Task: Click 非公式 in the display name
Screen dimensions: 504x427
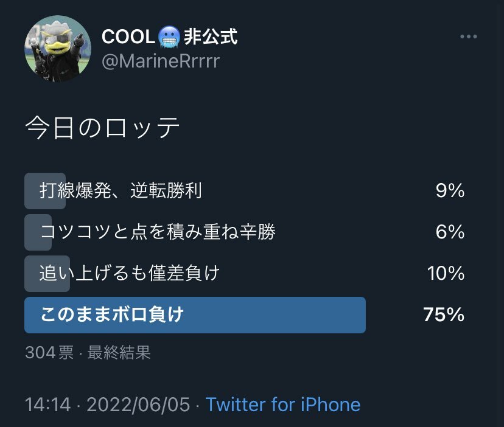Action: coord(211,37)
